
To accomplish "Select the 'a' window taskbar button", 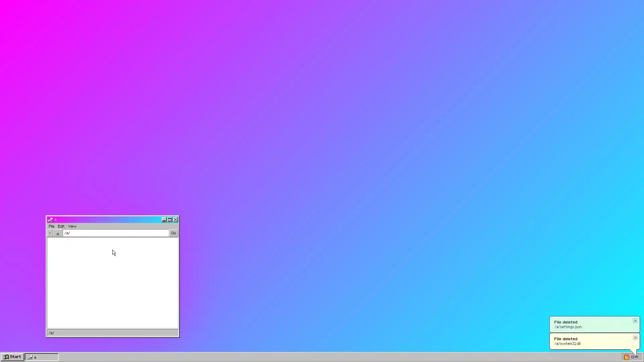I will (x=42, y=357).
